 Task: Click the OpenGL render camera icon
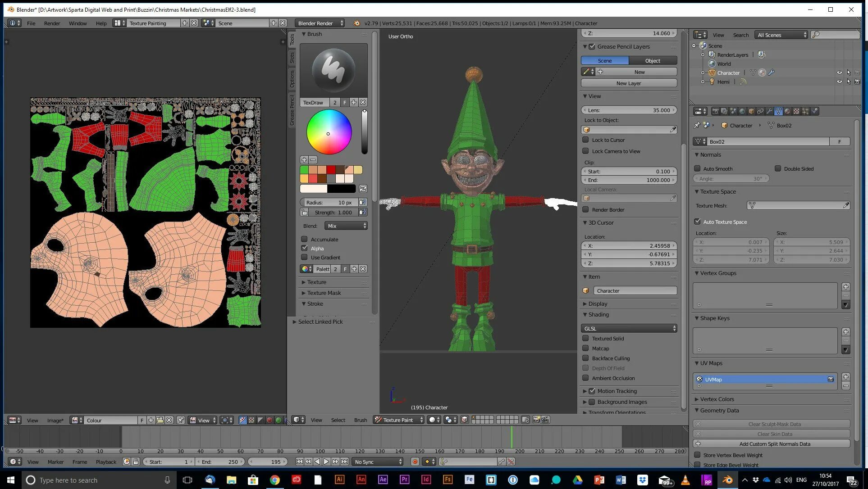point(536,420)
